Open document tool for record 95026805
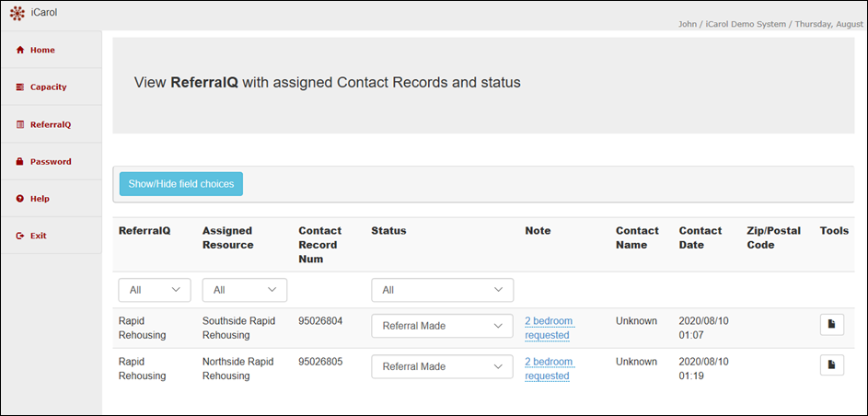Viewport: 868px width, 416px height. pyautogui.click(x=831, y=365)
